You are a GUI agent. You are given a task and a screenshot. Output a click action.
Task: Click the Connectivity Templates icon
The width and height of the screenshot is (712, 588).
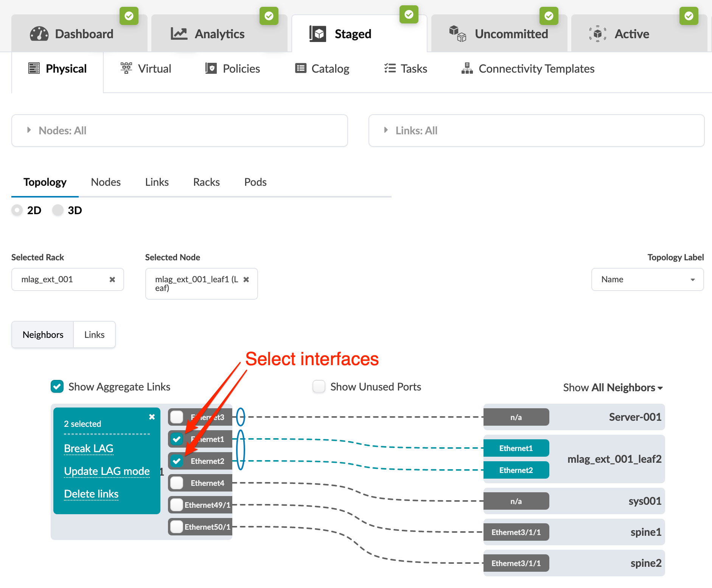[467, 68]
